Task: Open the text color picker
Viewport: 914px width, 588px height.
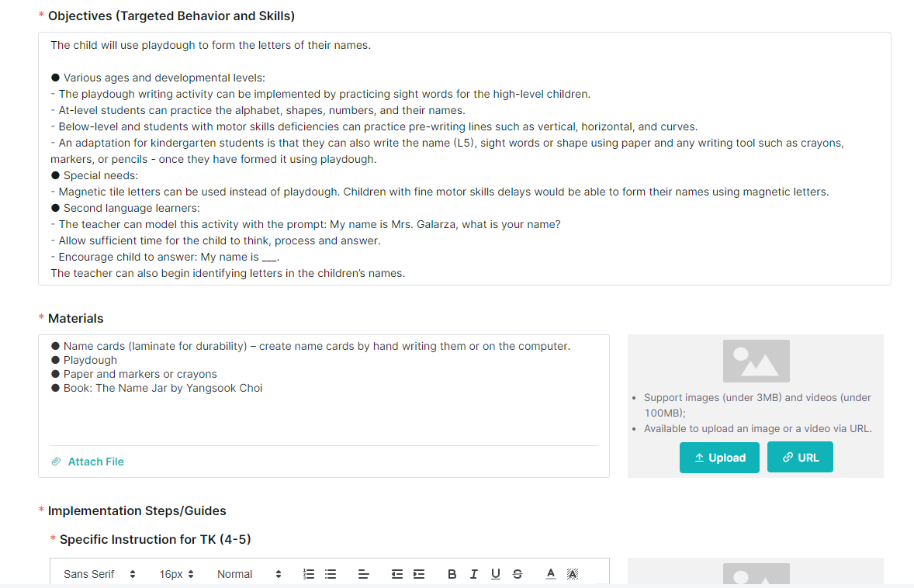Action: point(550,574)
